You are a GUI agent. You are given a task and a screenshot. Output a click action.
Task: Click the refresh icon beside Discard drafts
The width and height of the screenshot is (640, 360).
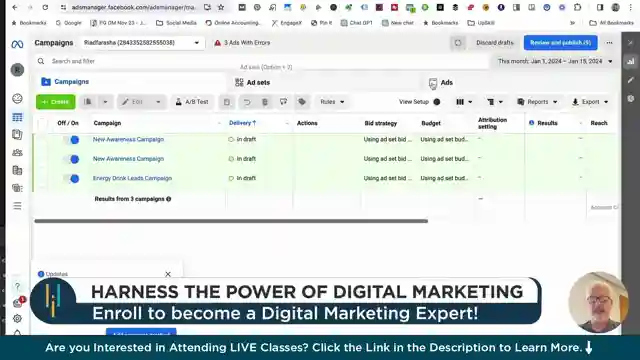click(x=458, y=43)
